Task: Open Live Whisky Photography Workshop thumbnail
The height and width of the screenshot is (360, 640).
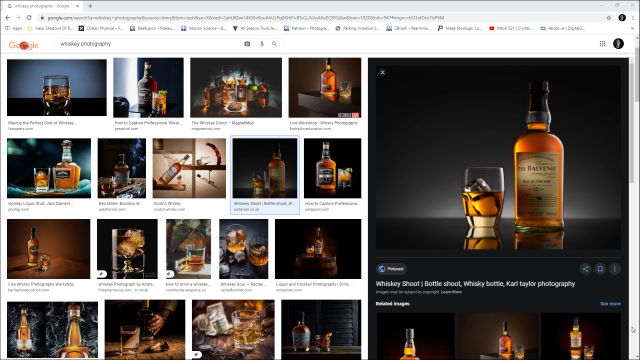Action: [x=49, y=249]
